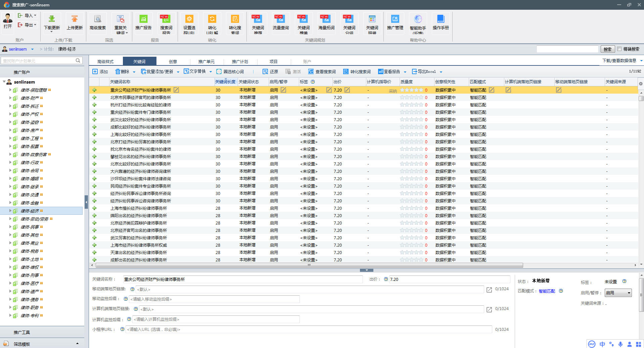Open the 启用/暂停 dropdown in details panel
Screen dimensions: 644x348
618,293
